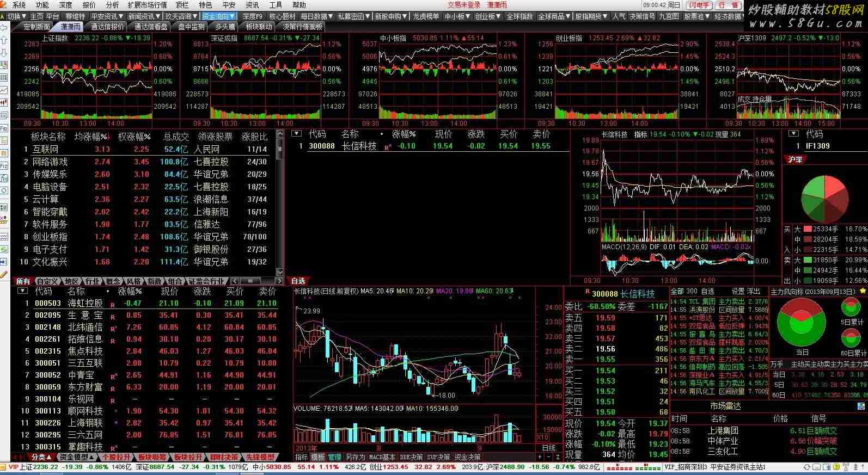The width and height of the screenshot is (868, 475).
Task: Switch chart to MACD基本 indicator tab
Action: 382,457
